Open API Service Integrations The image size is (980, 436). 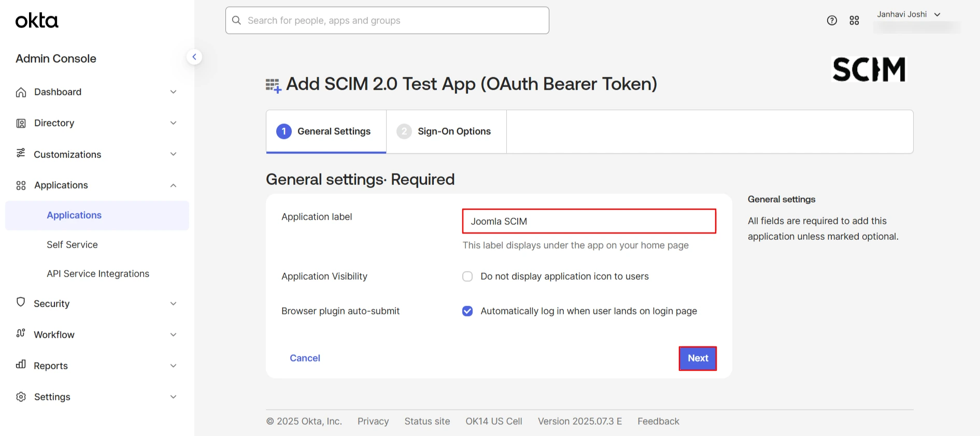click(98, 273)
